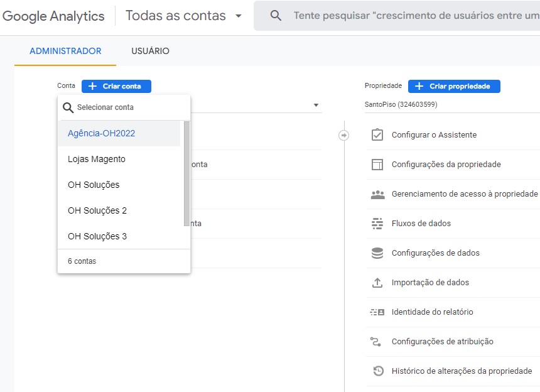Open Configurações de atribuição
Screen dimensions: 540x392
[453, 342]
